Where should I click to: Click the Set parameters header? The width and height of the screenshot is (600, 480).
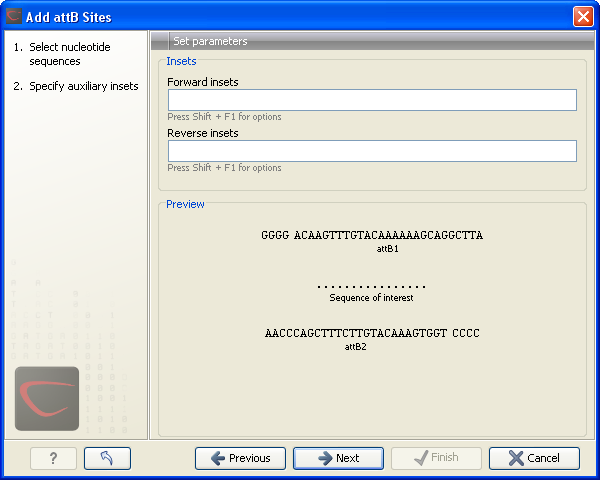[x=210, y=41]
